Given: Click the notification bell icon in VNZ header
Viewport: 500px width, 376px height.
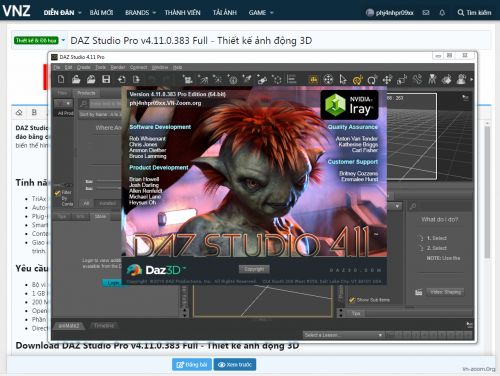Looking at the screenshot, I should (x=442, y=13).
